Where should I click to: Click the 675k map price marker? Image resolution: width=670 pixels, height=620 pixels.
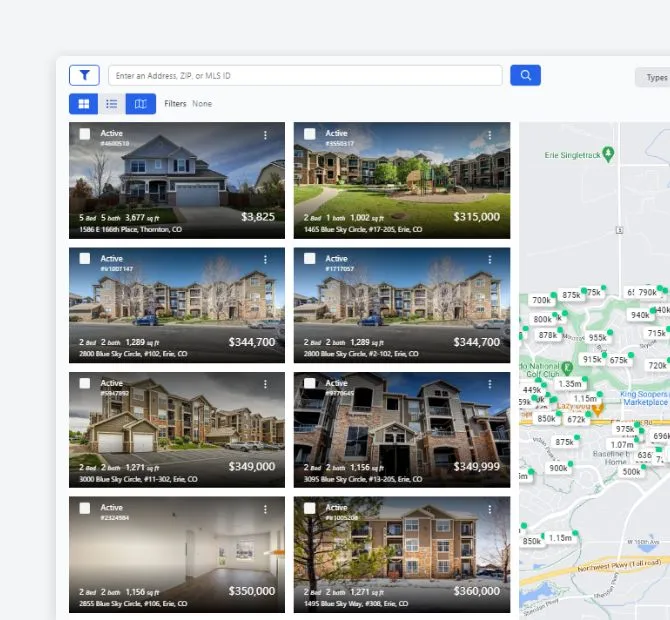pos(618,360)
